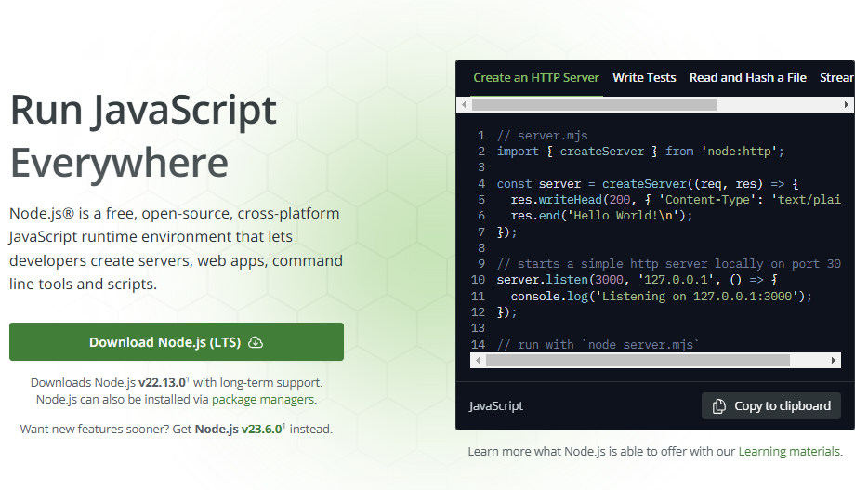Click the 'const server = createServer' code line
Screen dimensions: 868x490
pyautogui.click(x=648, y=183)
